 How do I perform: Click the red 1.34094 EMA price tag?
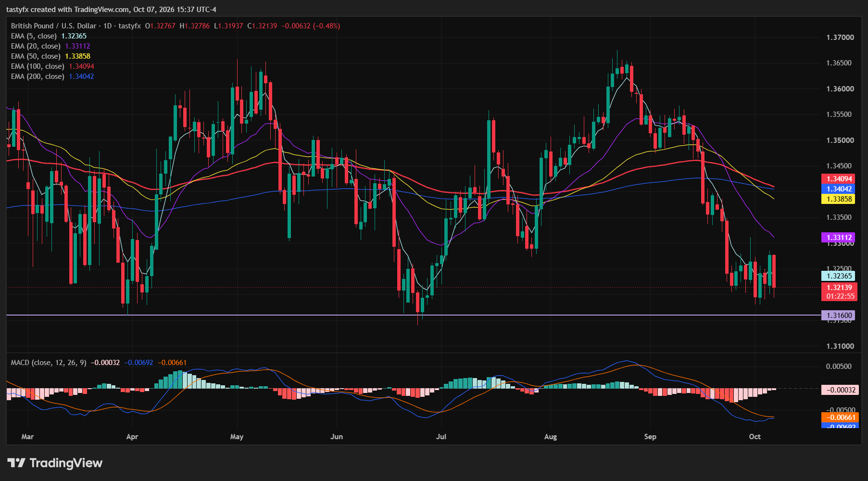tap(839, 179)
